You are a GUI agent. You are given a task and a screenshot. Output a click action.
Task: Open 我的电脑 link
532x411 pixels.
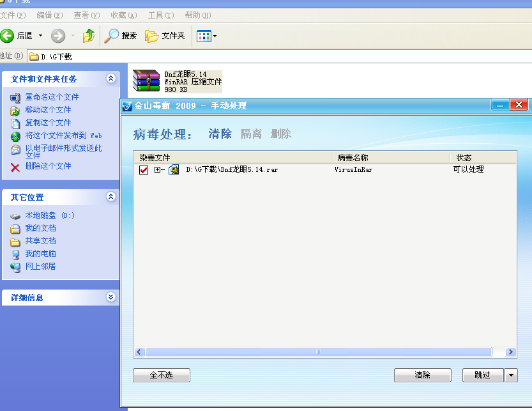coord(40,254)
